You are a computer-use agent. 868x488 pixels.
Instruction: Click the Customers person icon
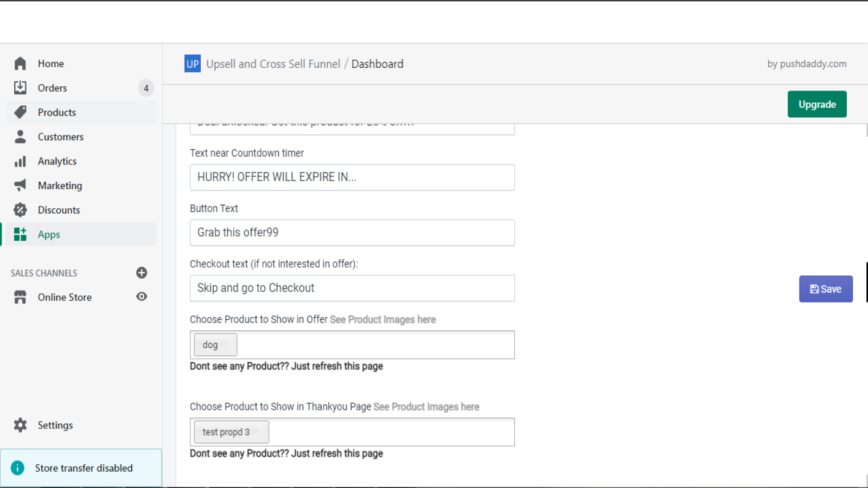pyautogui.click(x=20, y=137)
